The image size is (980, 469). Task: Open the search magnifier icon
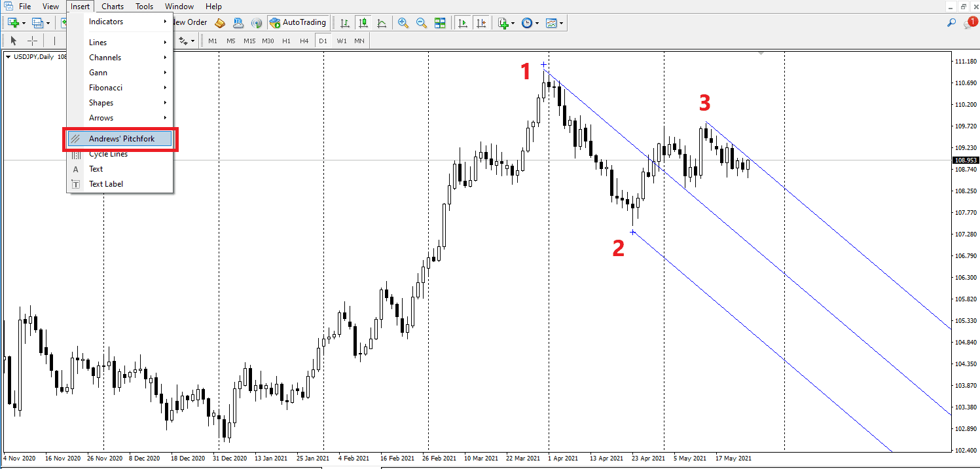point(951,23)
